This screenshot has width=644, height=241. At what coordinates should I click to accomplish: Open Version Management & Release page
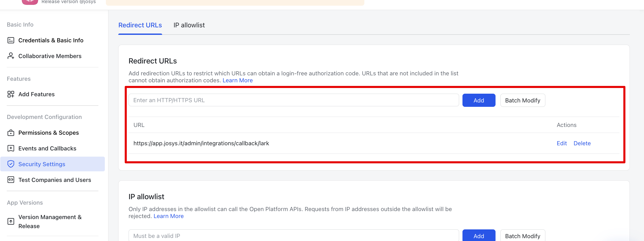tap(50, 221)
